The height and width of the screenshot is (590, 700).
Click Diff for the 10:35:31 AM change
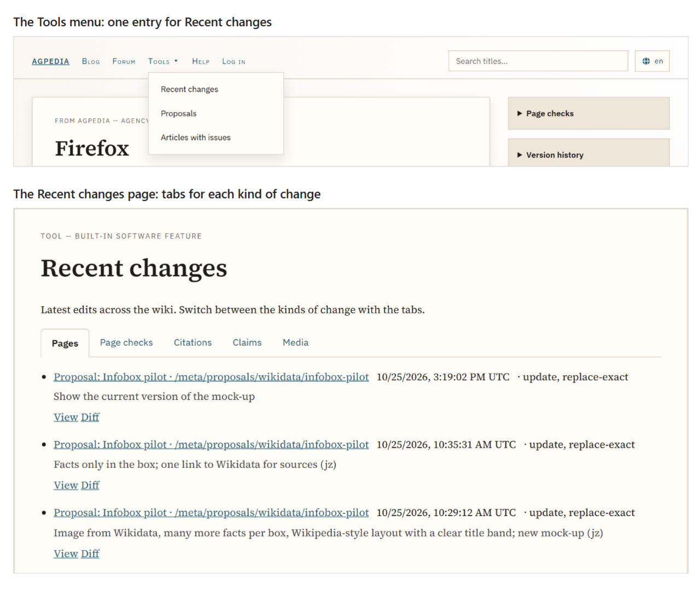[90, 485]
